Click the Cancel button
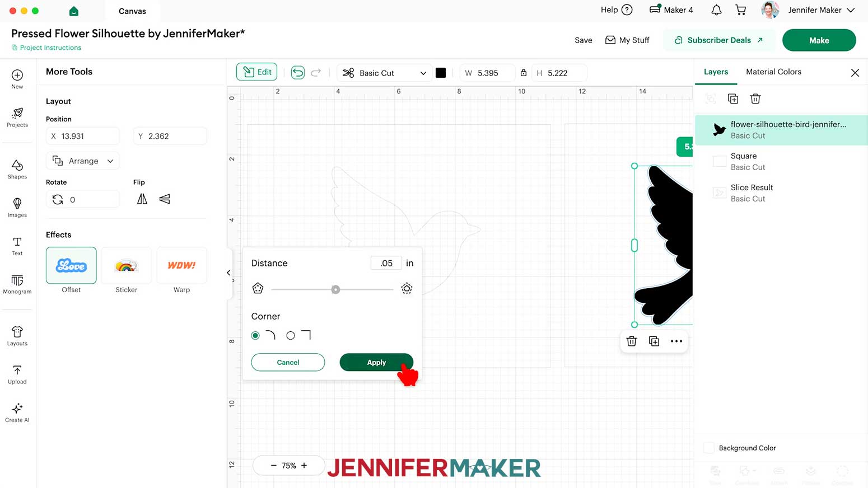Screen dimensions: 868x488 point(288,362)
